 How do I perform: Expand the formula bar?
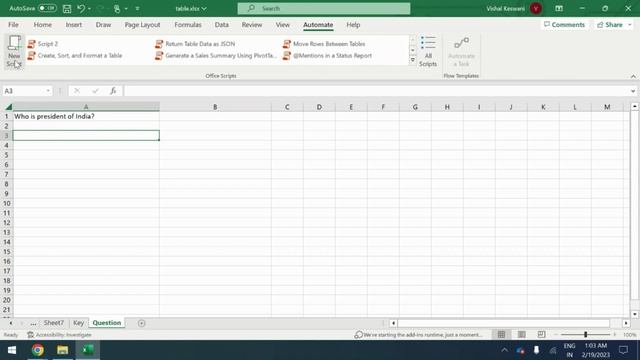[633, 91]
